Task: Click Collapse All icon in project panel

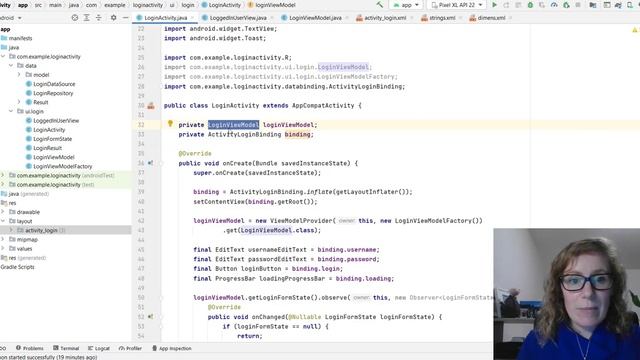Action: [98, 18]
